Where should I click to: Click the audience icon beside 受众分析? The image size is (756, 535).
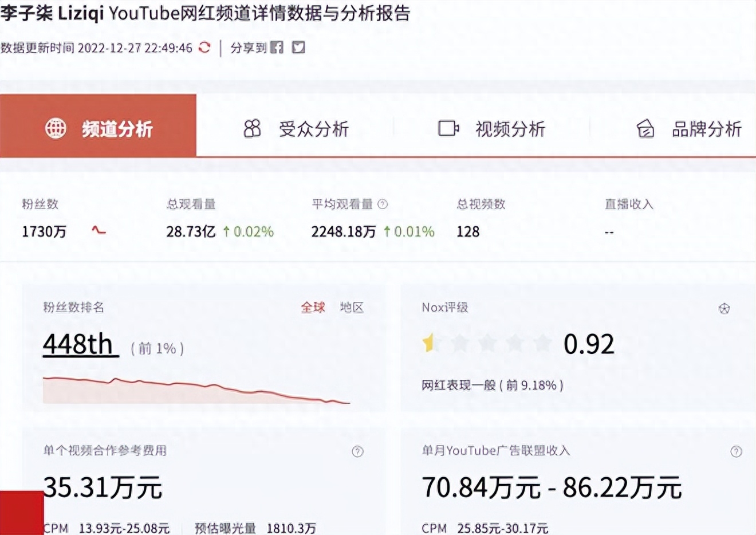point(252,128)
